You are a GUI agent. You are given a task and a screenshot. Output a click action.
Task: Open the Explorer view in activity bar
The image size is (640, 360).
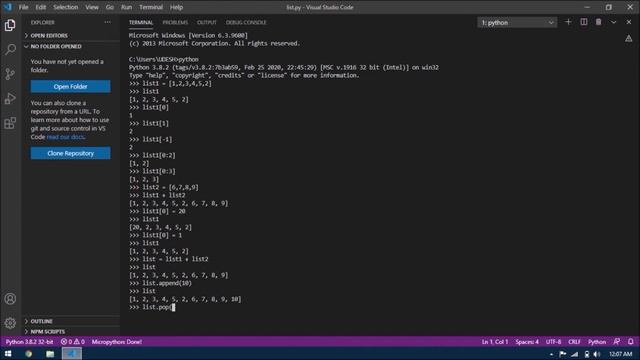[x=10, y=25]
